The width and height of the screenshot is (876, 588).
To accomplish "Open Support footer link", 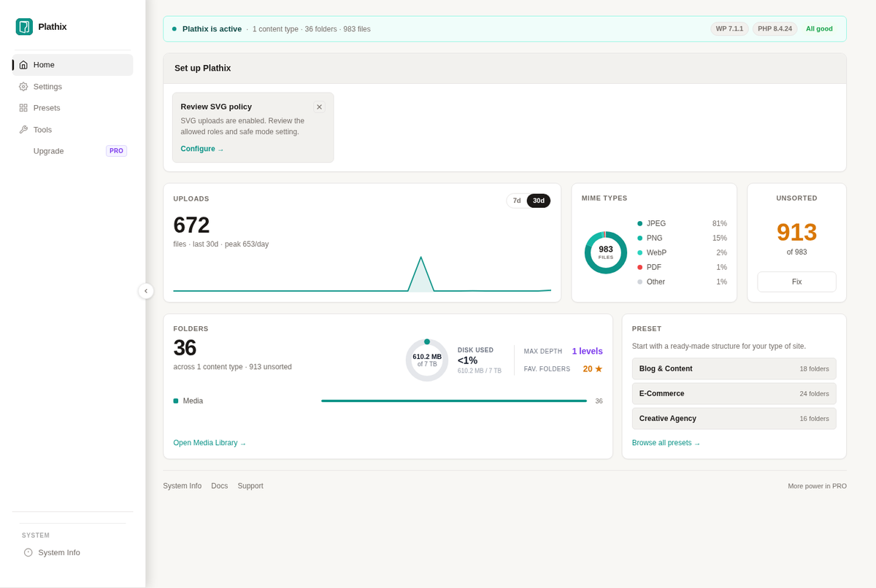I will 250,486.
